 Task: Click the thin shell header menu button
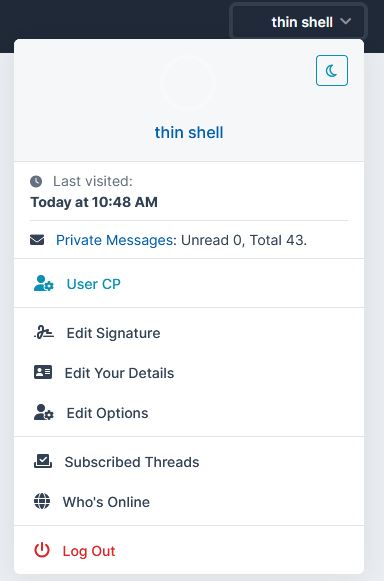coord(298,21)
